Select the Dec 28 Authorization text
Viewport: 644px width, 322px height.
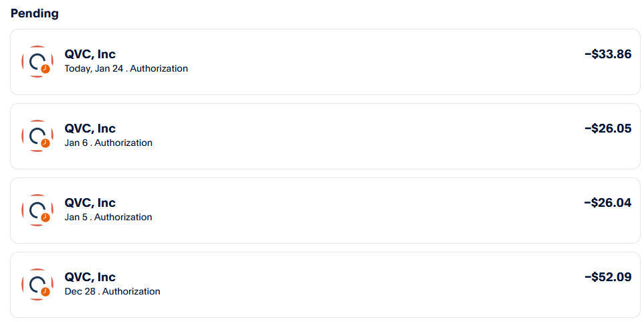(112, 292)
